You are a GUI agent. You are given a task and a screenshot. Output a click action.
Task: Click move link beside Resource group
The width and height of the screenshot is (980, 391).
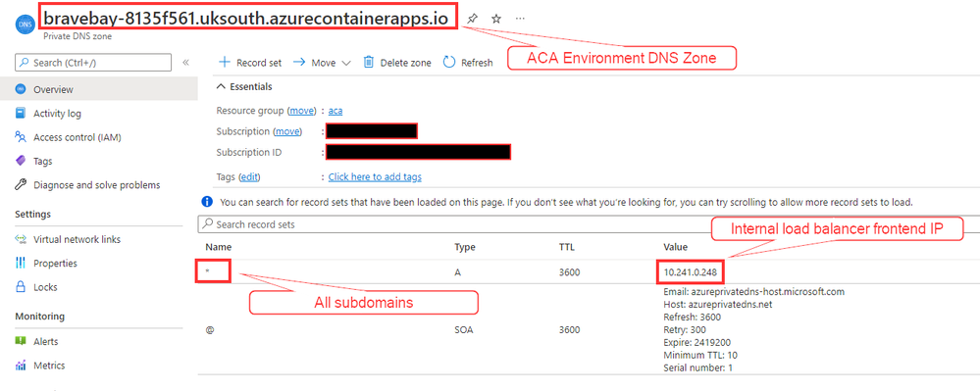301,111
